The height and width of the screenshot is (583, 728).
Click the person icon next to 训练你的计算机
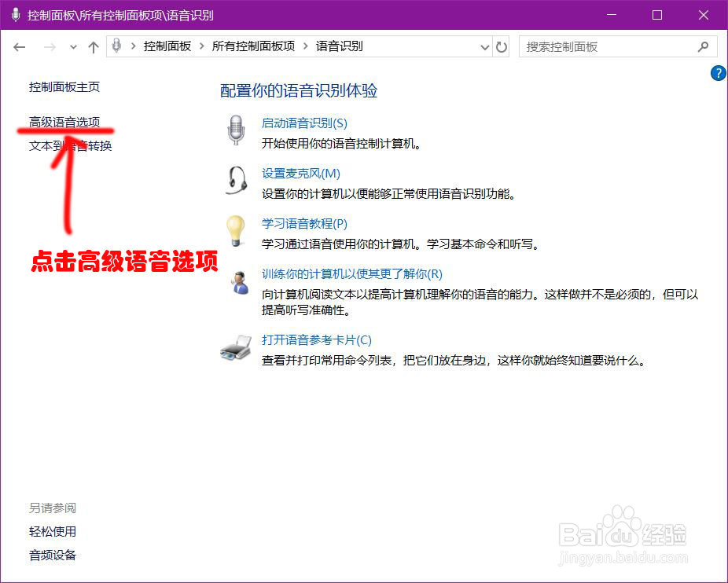(x=237, y=283)
